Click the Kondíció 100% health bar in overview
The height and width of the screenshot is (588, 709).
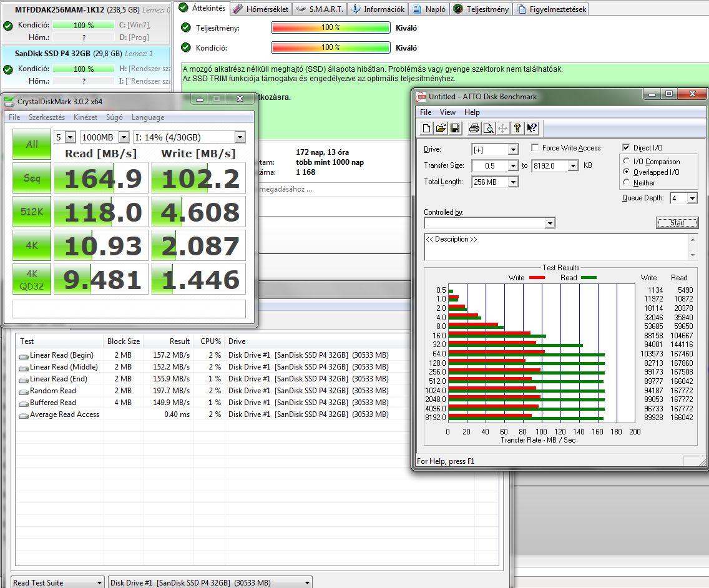(331, 47)
